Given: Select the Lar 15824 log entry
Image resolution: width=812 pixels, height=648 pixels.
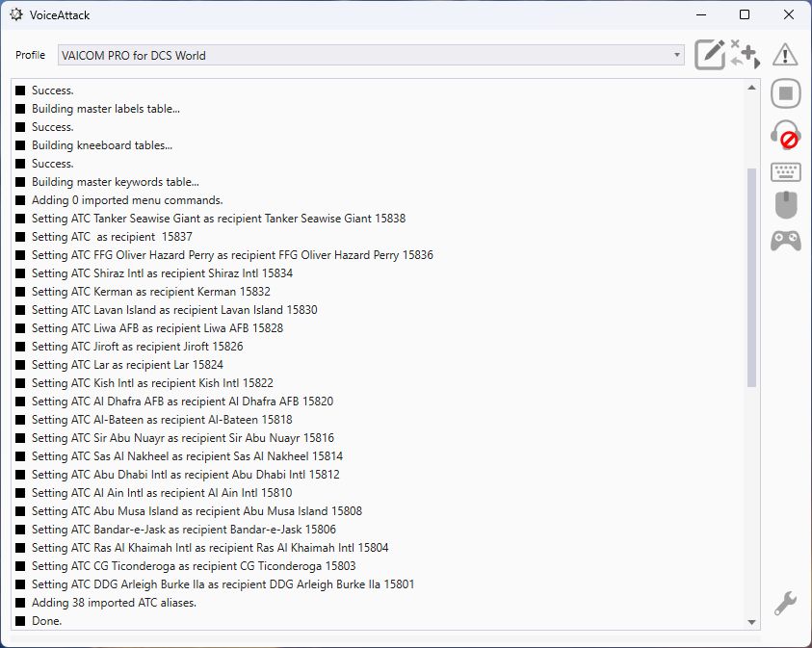Looking at the screenshot, I should click(127, 365).
